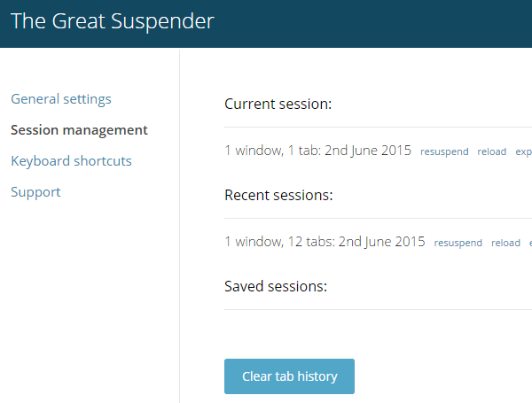532x403 pixels.
Task: Click the Recent sessions heading
Action: pos(278,195)
